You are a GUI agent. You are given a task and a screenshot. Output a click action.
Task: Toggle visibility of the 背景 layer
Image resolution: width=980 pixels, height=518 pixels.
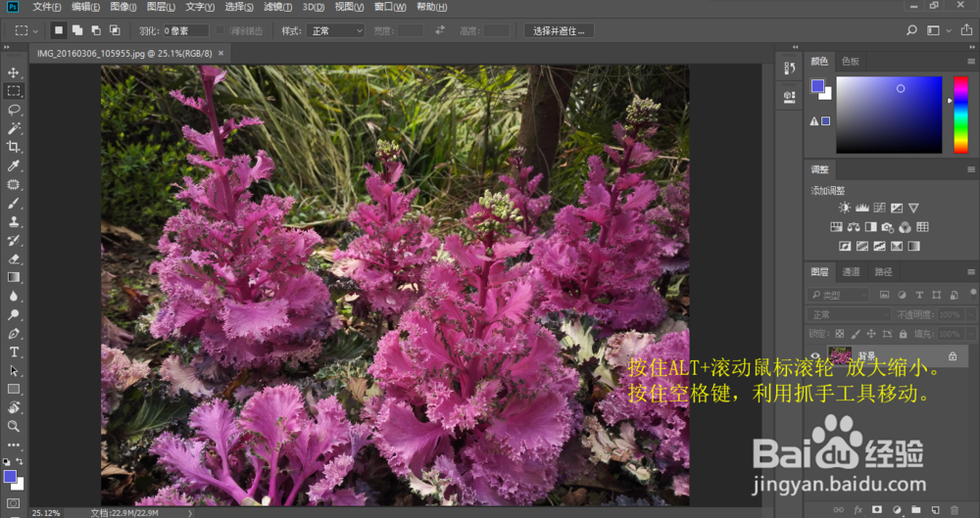point(815,356)
